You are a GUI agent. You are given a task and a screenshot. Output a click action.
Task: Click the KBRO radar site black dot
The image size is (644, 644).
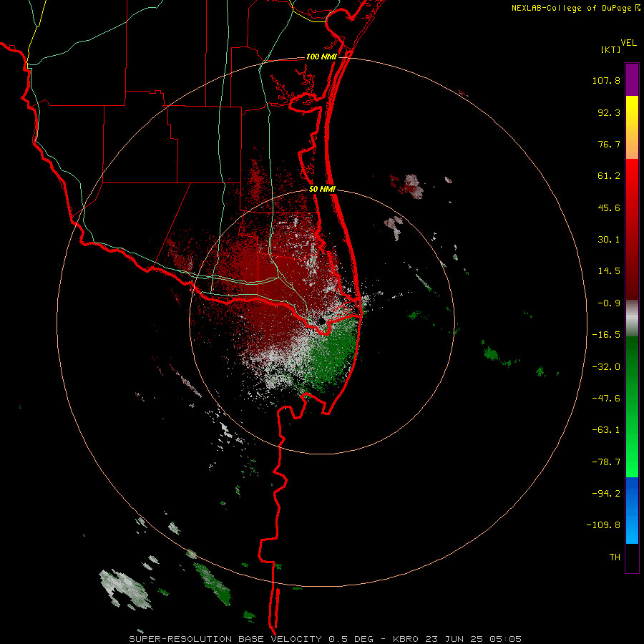coord(322,321)
